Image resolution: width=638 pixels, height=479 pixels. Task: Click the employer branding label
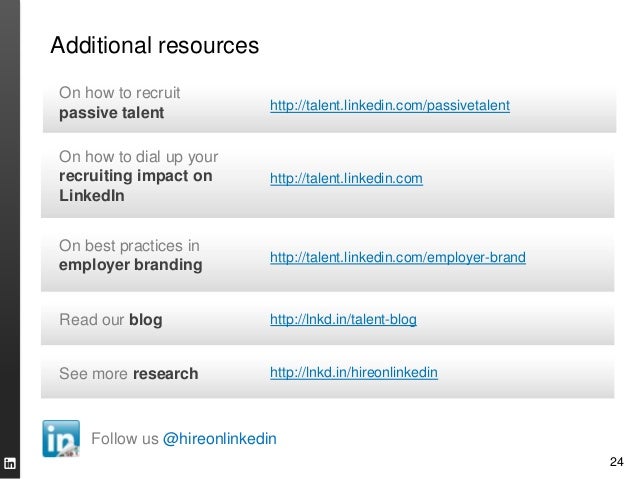[131, 265]
